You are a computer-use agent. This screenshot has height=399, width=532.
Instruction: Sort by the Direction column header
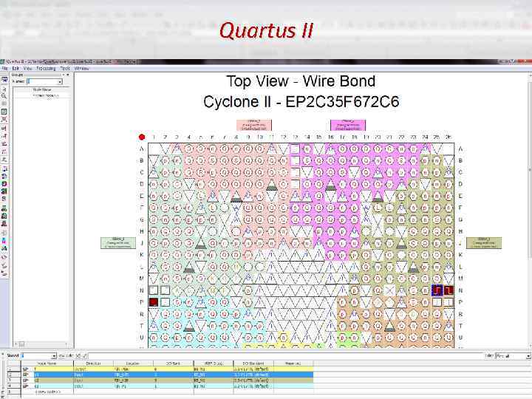(x=93, y=364)
